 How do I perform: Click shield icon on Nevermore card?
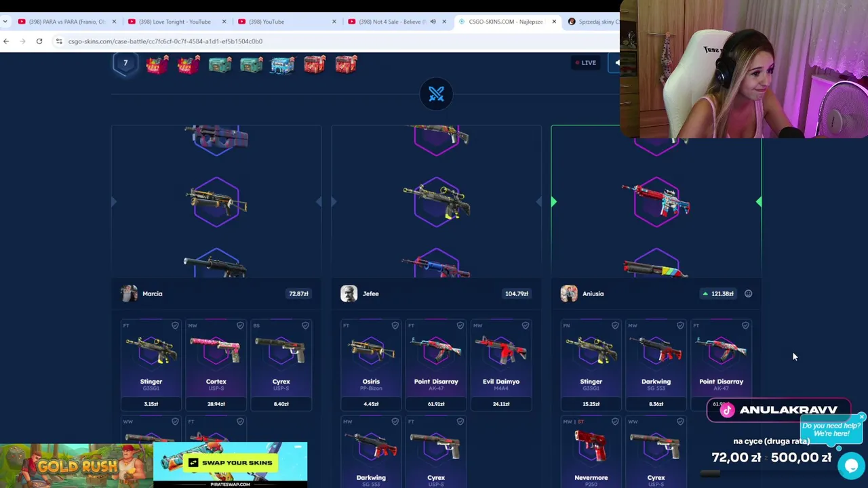(x=615, y=422)
